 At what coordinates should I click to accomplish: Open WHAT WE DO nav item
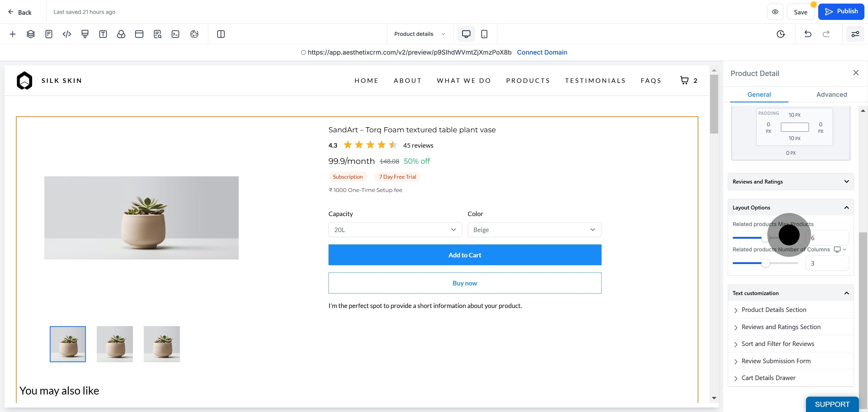[x=464, y=80]
